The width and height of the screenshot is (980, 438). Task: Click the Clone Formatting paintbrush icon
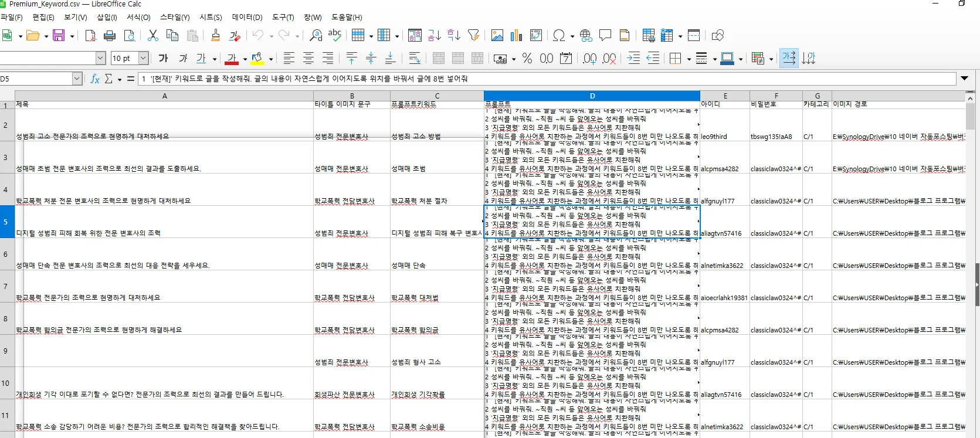tap(215, 36)
